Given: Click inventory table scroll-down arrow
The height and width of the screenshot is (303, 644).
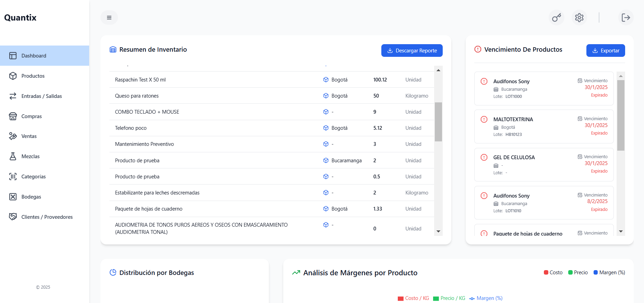Looking at the screenshot, I should click(x=438, y=231).
